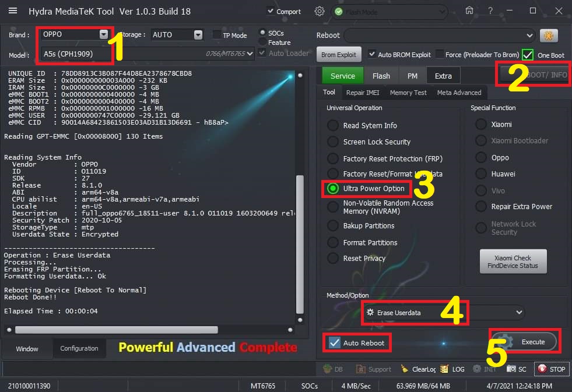This screenshot has width=572, height=392.
Task: Select Format Partitions option
Action: [333, 242]
